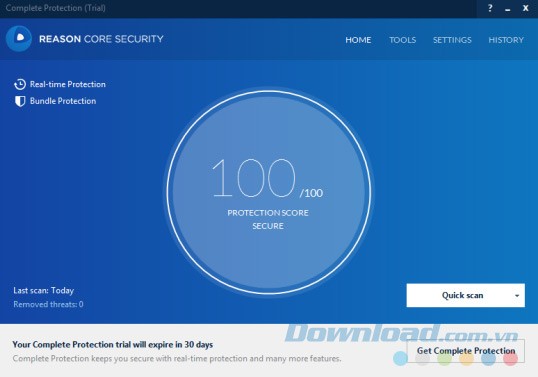Viewport: 538px width, 377px height.
Task: Click the trial will expire in 30 days notice
Action: click(x=113, y=344)
